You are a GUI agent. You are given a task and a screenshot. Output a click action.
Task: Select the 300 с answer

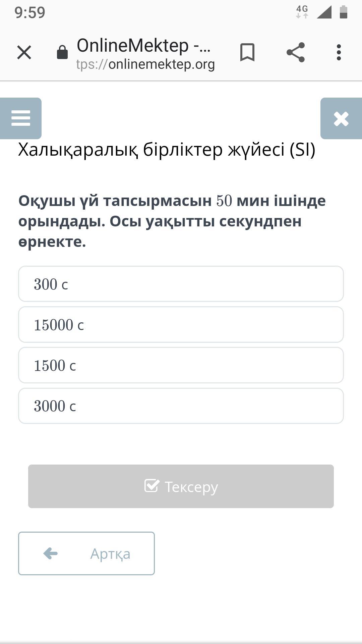tap(181, 284)
